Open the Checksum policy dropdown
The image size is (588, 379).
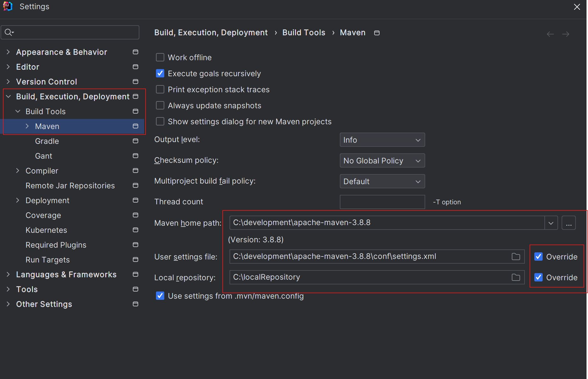tap(382, 160)
